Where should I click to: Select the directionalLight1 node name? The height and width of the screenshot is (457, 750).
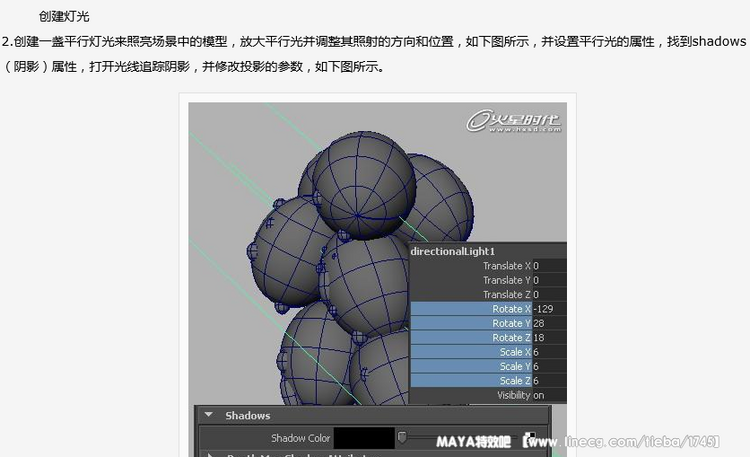pyautogui.click(x=453, y=251)
